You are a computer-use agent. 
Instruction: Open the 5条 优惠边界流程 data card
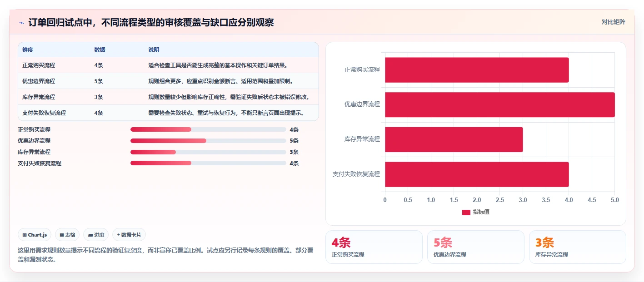pyautogui.click(x=476, y=247)
